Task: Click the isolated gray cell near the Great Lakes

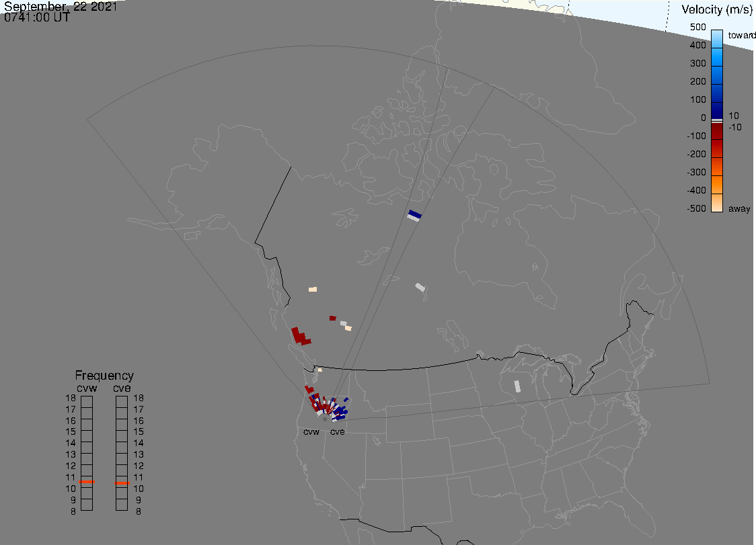Action: click(x=517, y=386)
